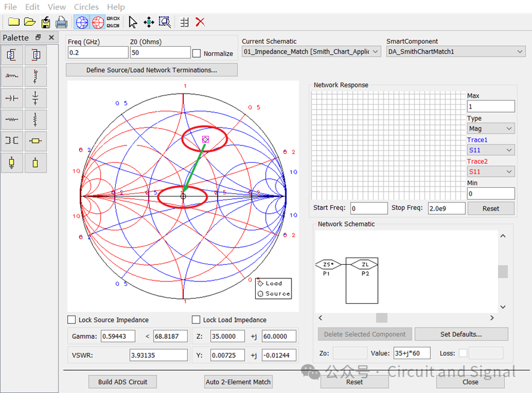Open the Type dropdown showing Mag
This screenshot has width=532, height=393.
click(x=491, y=129)
